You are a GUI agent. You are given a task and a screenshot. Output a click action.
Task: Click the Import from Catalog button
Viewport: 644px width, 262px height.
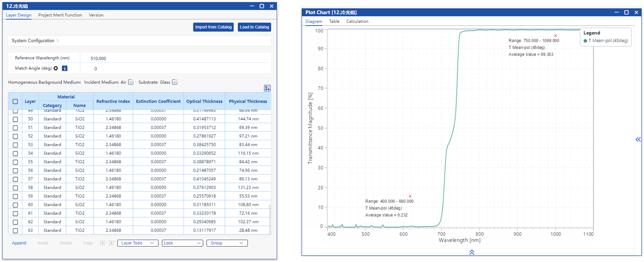[x=213, y=27]
